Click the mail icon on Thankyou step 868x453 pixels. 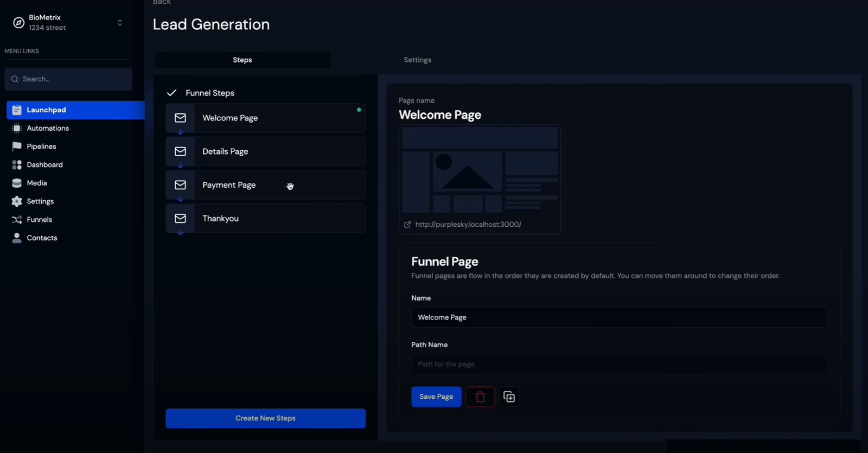click(180, 219)
